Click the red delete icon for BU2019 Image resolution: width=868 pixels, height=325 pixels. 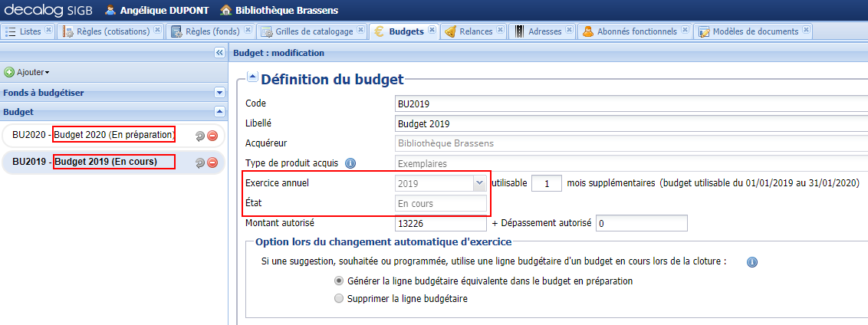click(212, 162)
